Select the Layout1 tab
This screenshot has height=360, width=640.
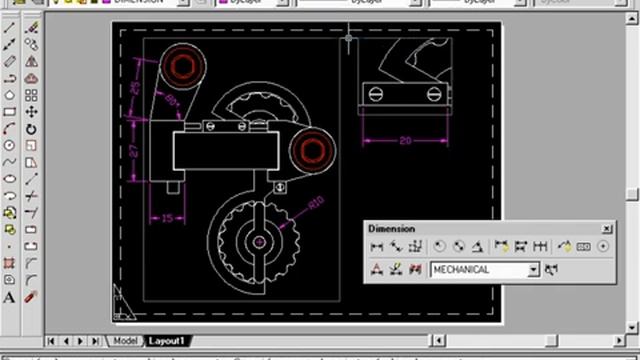click(167, 341)
